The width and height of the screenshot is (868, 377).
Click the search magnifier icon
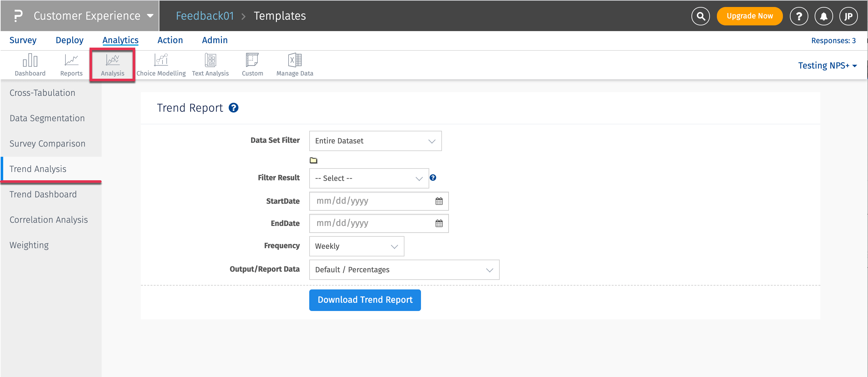701,16
